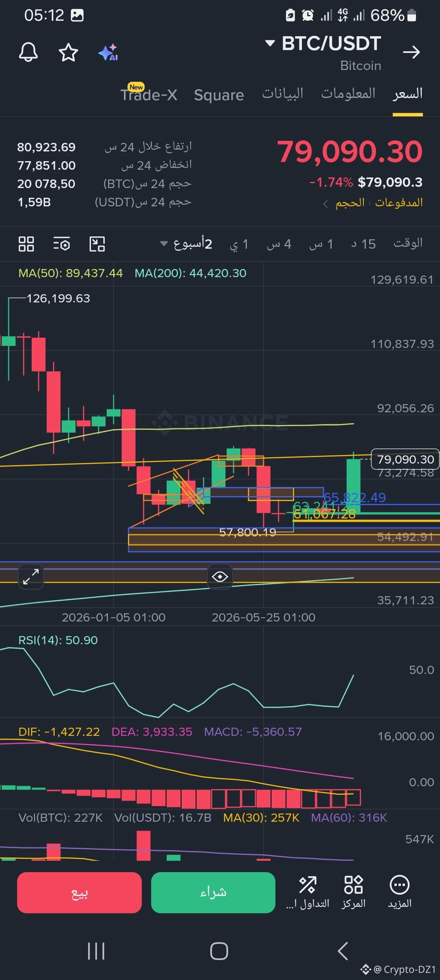The width and height of the screenshot is (440, 980).
Task: Tap the Vol(BTC): 227K label
Action: [60, 818]
